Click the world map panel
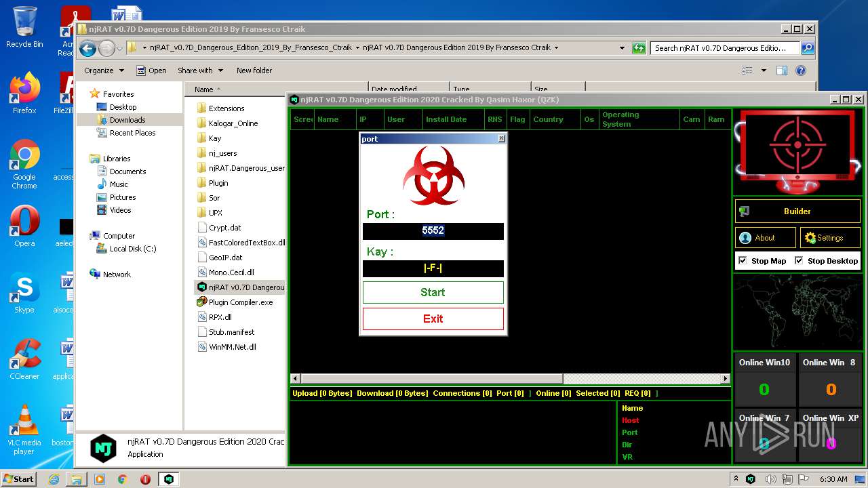Viewport: 868px width, 488px height. 797,312
